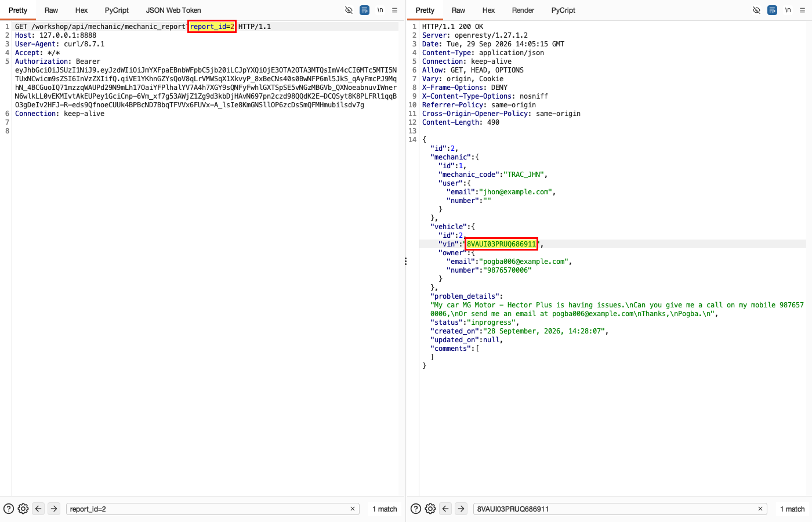
Task: Open response panel hamburger options menu
Action: pos(802,10)
